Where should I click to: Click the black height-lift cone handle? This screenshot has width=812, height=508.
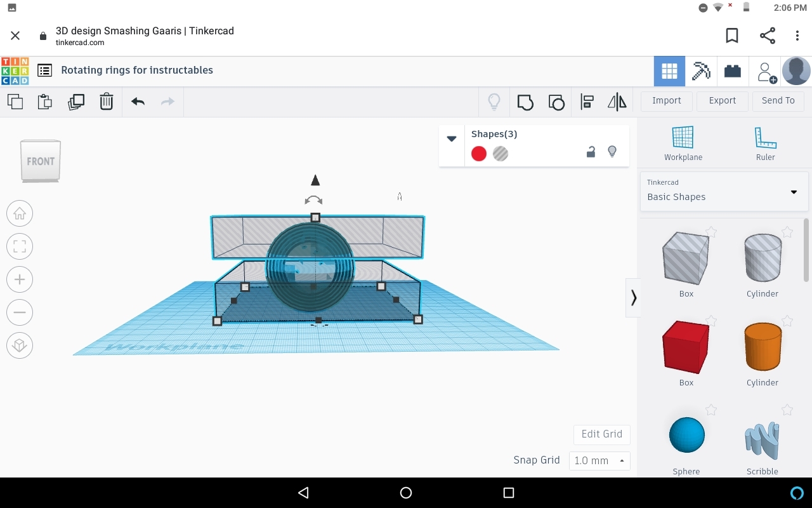coord(315,180)
